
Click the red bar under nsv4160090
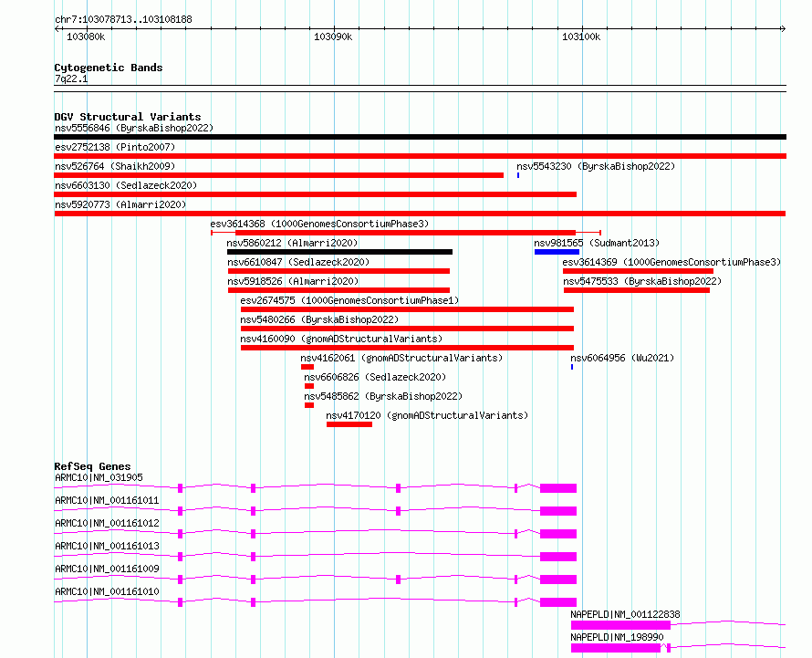(x=407, y=348)
